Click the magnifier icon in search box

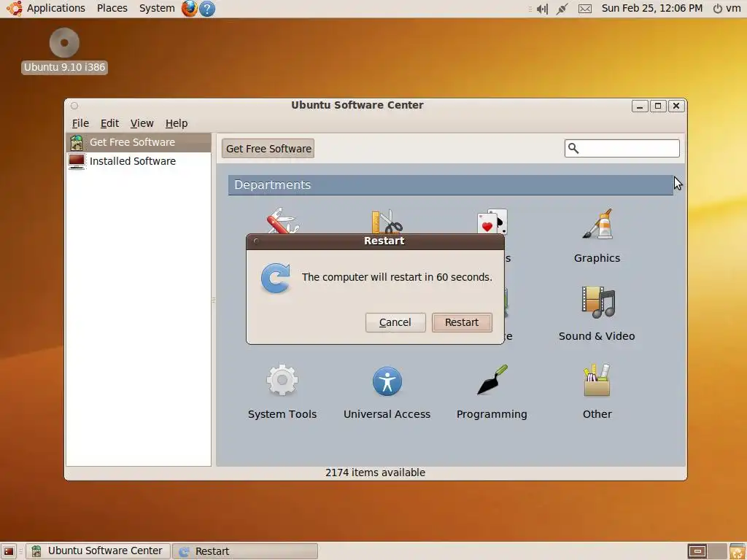click(x=573, y=149)
